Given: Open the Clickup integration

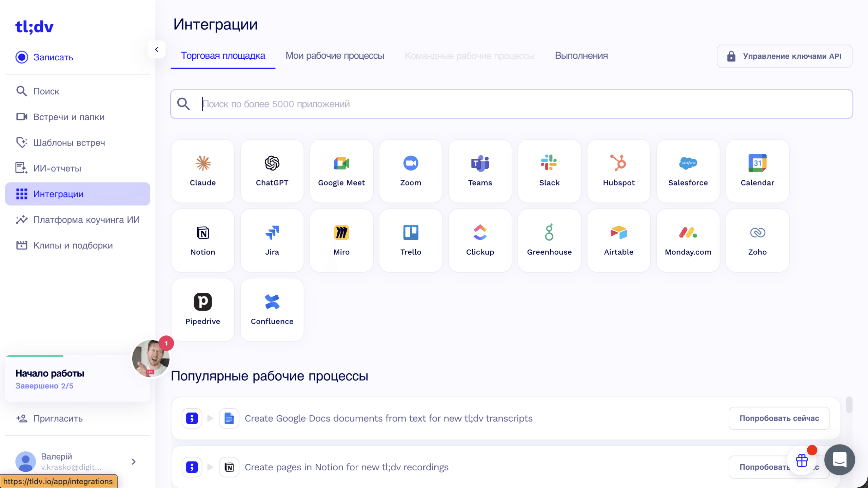Looking at the screenshot, I should click(x=480, y=240).
